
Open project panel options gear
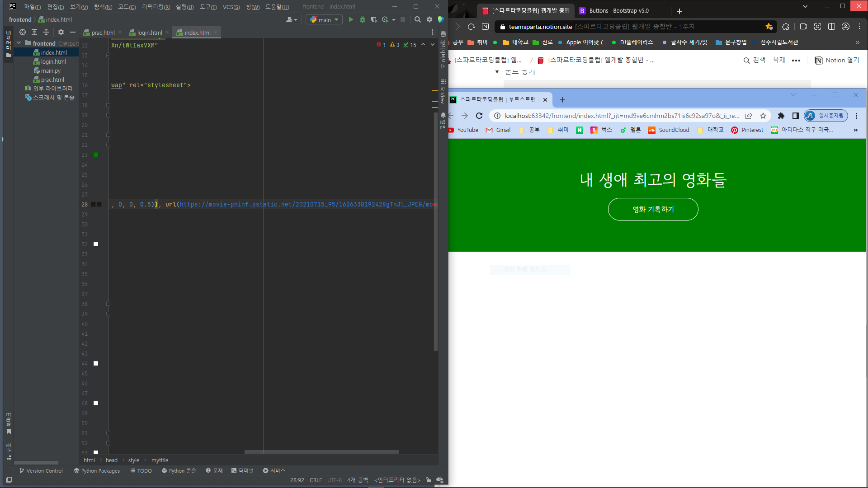coord(61,32)
